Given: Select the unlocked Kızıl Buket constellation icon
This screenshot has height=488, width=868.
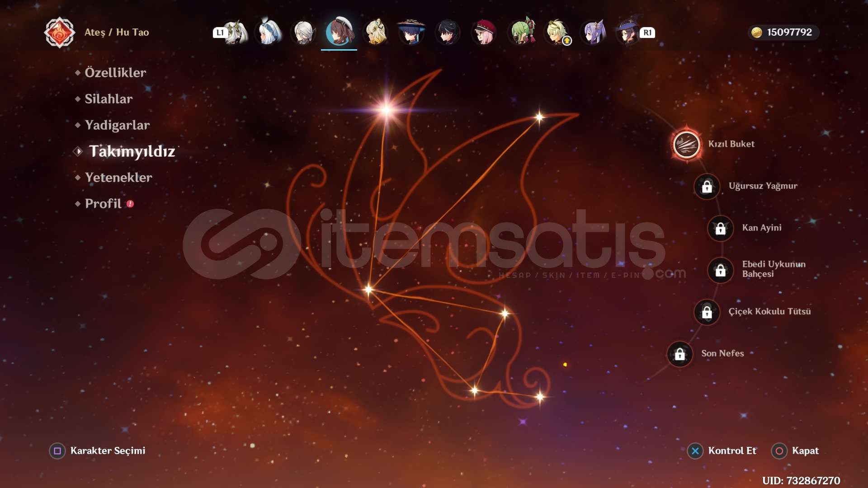Looking at the screenshot, I should [686, 145].
